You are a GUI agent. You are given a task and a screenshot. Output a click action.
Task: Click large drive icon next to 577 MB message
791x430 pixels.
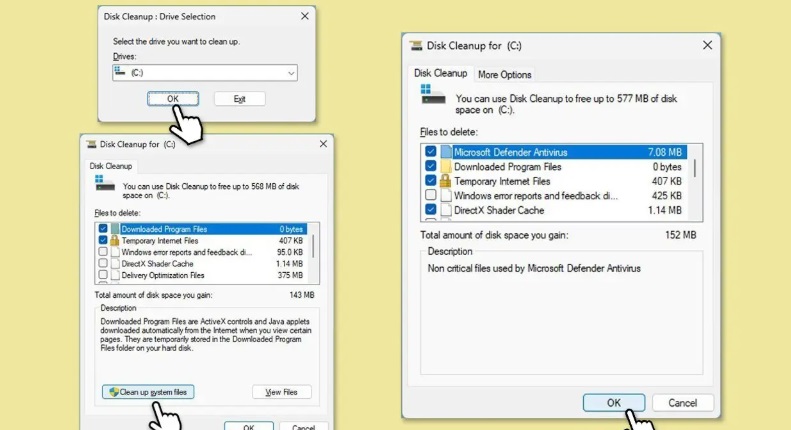pyautogui.click(x=432, y=94)
